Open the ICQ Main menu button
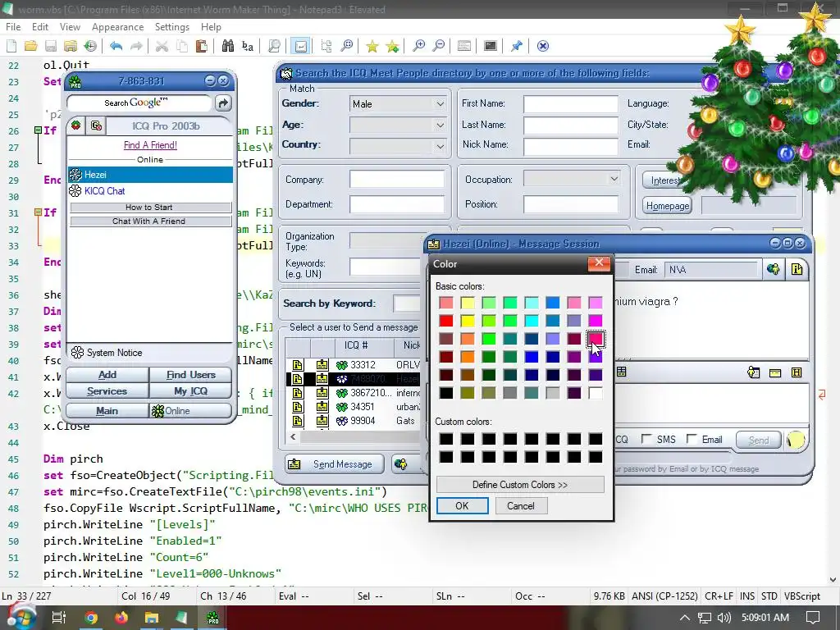 107,411
